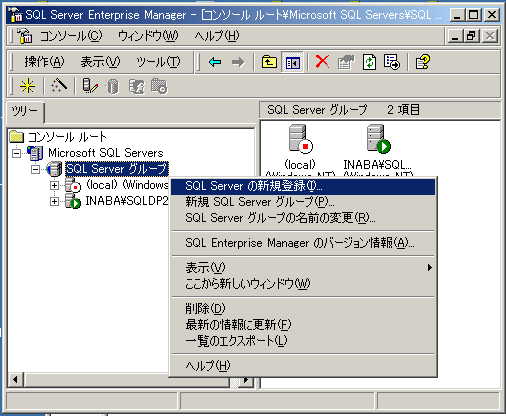Click the red X delete icon

322,62
